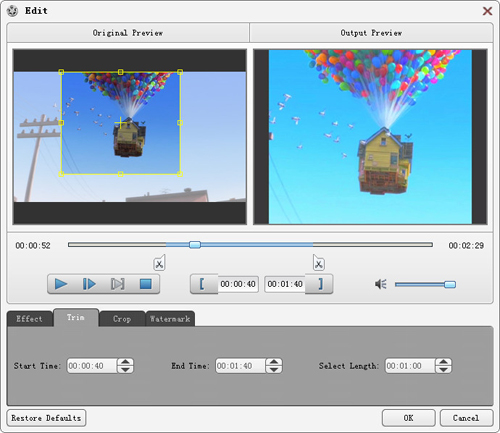Click the playback position slider thumb

(x=195, y=245)
